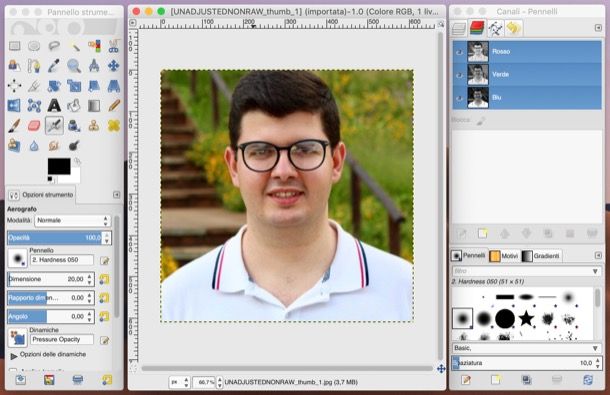610x395 pixels.
Task: Select the Heal tool
Action: 114,125
